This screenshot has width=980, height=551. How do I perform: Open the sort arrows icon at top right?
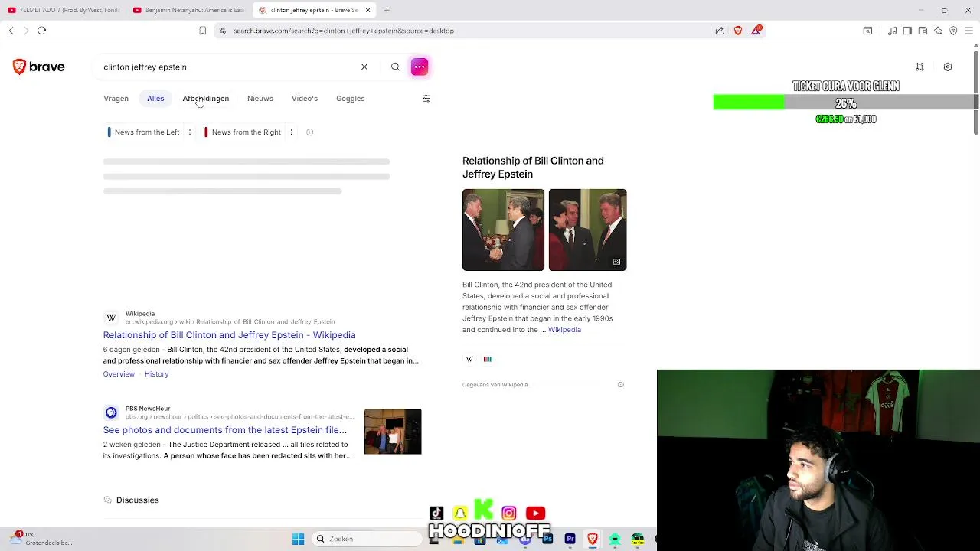tap(920, 67)
